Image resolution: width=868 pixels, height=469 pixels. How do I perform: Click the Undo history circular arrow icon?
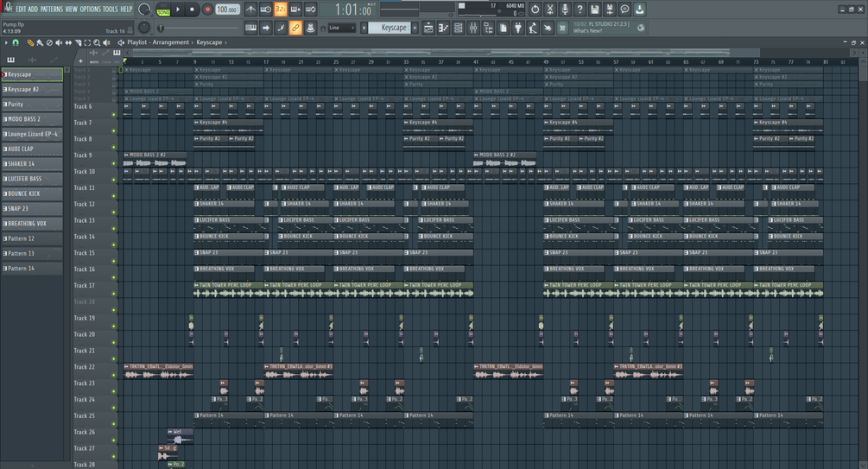[535, 10]
